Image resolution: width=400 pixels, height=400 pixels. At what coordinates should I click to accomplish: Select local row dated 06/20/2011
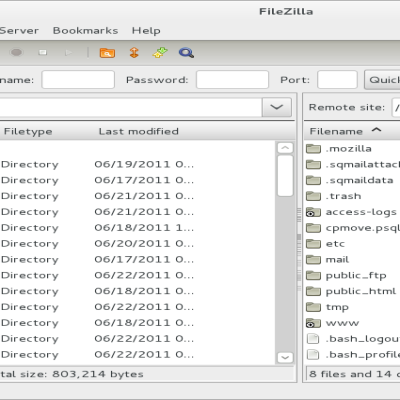(x=137, y=244)
